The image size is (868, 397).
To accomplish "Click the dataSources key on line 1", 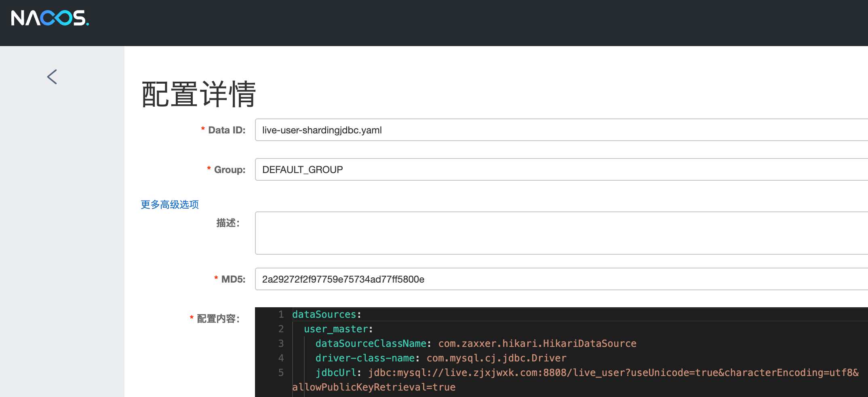I will pyautogui.click(x=324, y=315).
